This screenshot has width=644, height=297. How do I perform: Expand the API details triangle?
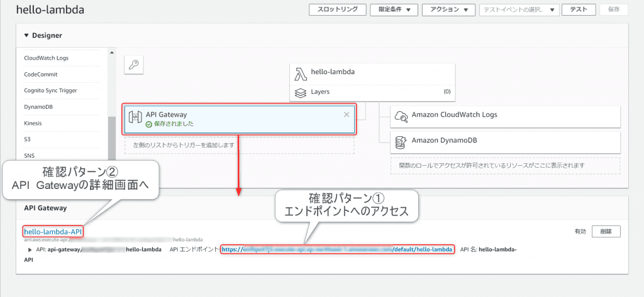(x=30, y=250)
